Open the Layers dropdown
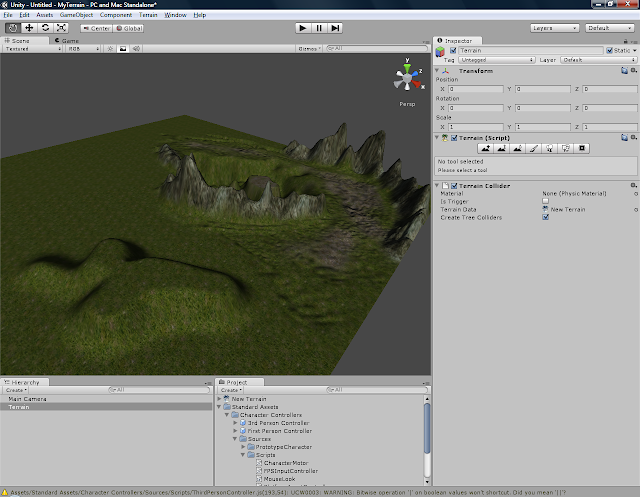640x497 pixels. (x=555, y=28)
